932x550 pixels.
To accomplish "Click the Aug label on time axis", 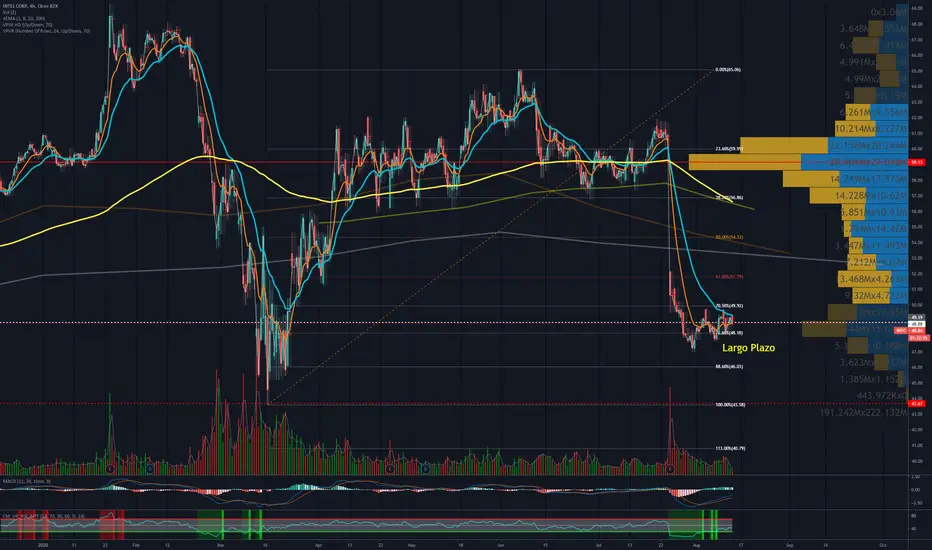I will pyautogui.click(x=696, y=544).
